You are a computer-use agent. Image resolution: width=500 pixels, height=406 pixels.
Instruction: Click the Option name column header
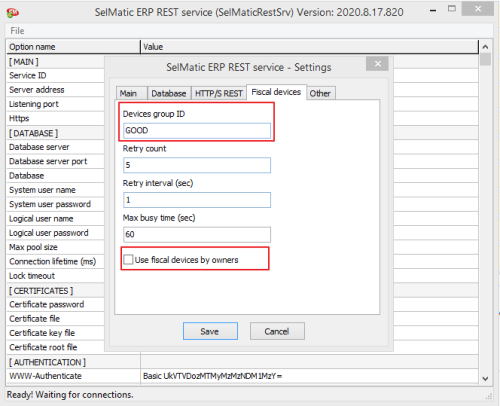pos(73,47)
